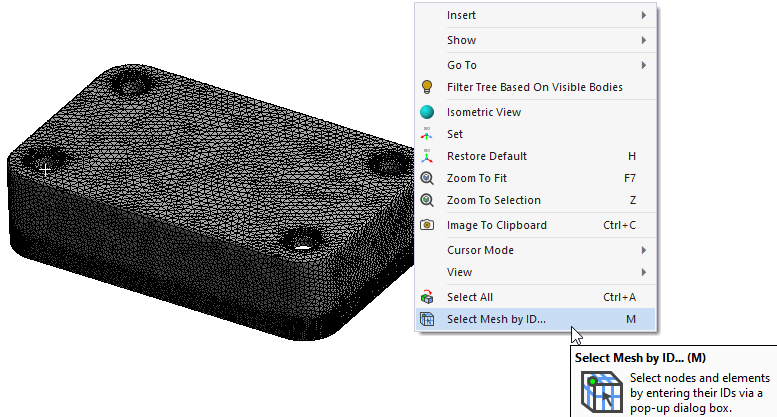Image resolution: width=777 pixels, height=417 pixels.
Task: Open the Insert submenu
Action: tap(536, 15)
